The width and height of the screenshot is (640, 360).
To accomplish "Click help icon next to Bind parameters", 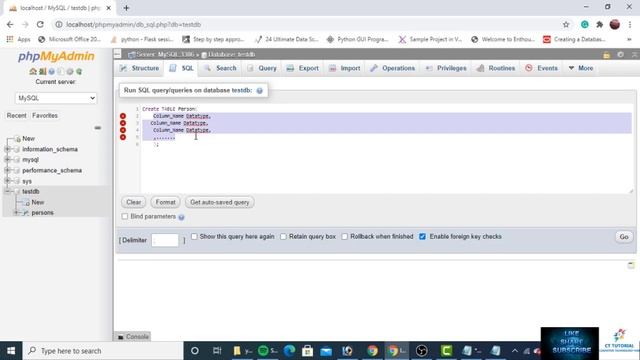I will click(x=181, y=217).
